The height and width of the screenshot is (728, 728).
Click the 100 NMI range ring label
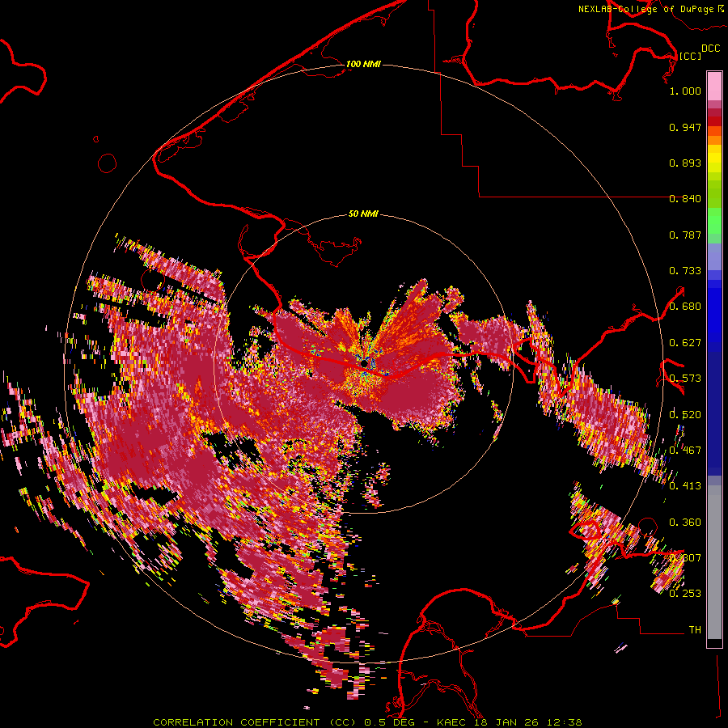[363, 64]
